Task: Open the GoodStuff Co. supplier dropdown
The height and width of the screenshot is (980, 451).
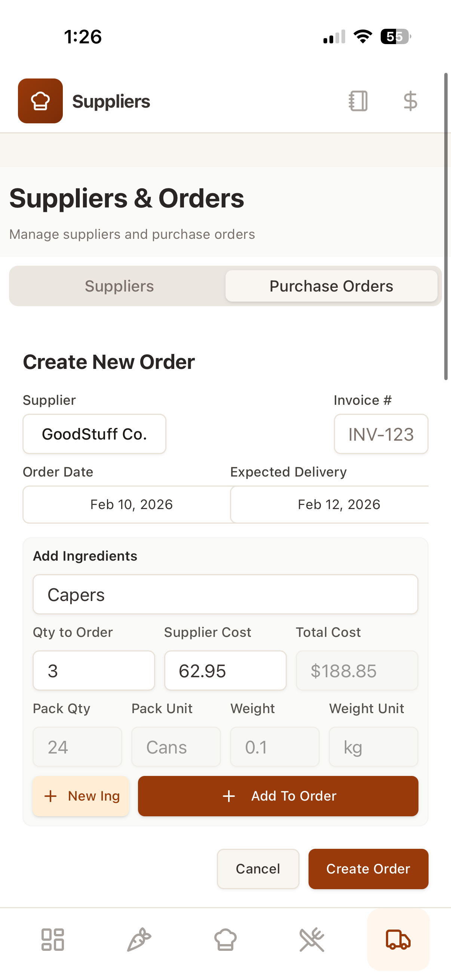Action: tap(94, 434)
